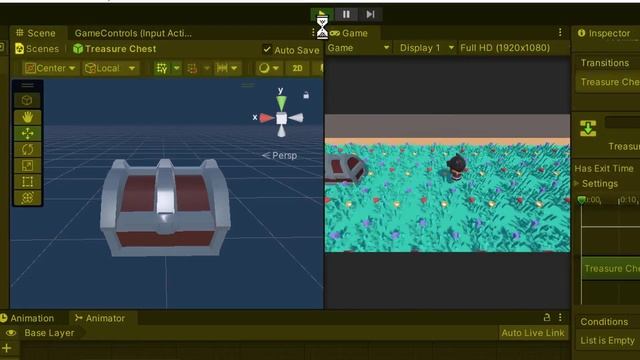Click the gray right cone on the gizmo
The image size is (640, 360).
(296, 118)
